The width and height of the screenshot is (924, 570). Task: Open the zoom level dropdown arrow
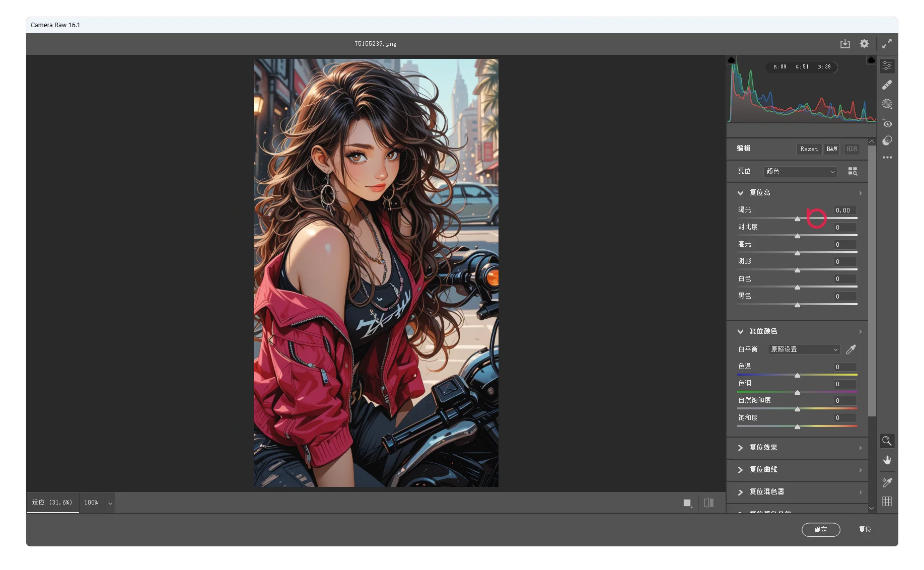coord(110,503)
